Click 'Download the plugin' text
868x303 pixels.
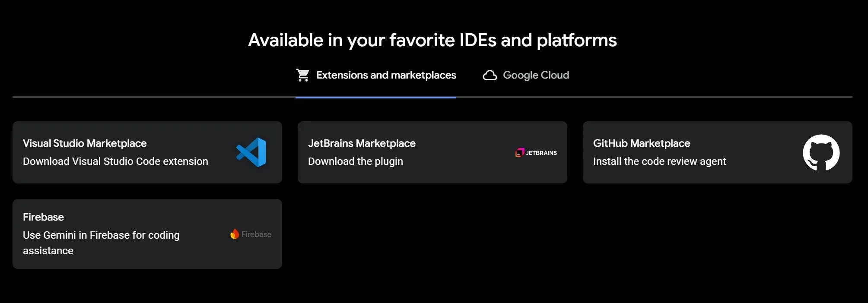click(356, 161)
